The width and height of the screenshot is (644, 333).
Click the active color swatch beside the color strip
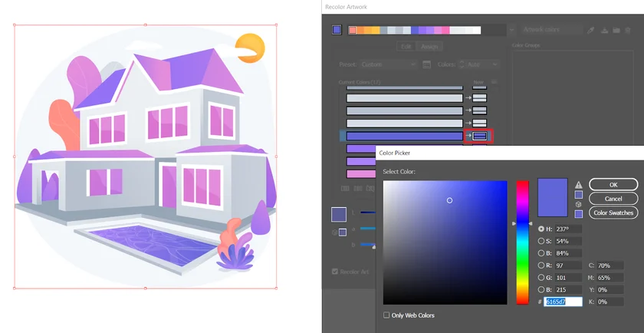point(337,30)
